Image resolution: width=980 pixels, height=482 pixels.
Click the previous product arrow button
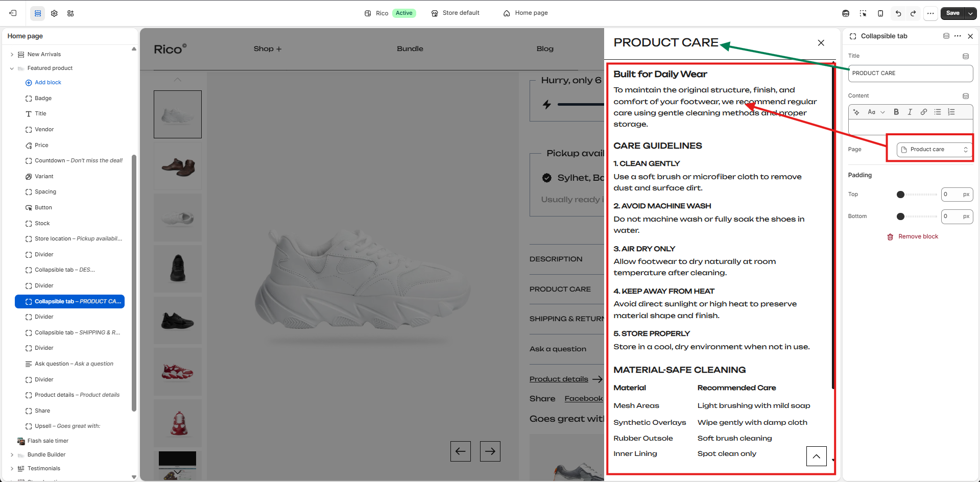(x=461, y=451)
